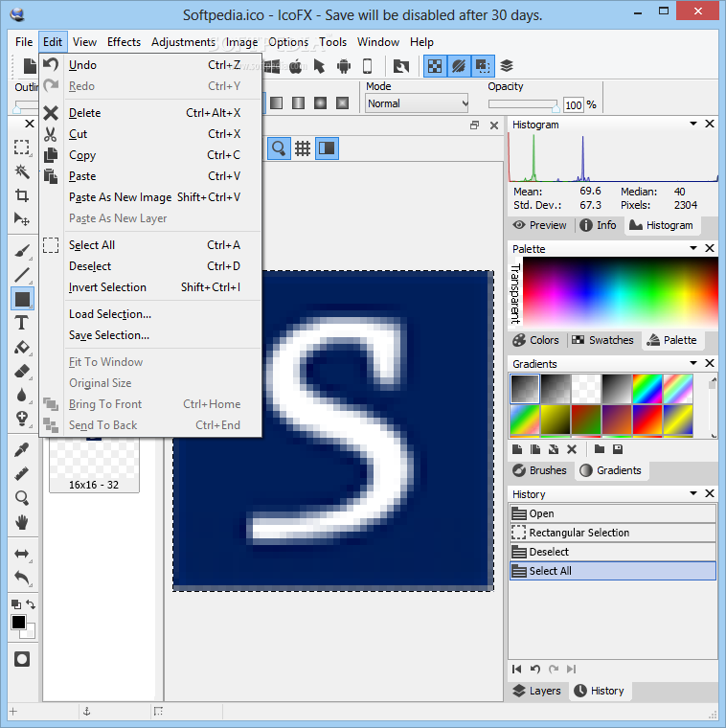Click the open folder icon in Gradients panel

(x=600, y=449)
